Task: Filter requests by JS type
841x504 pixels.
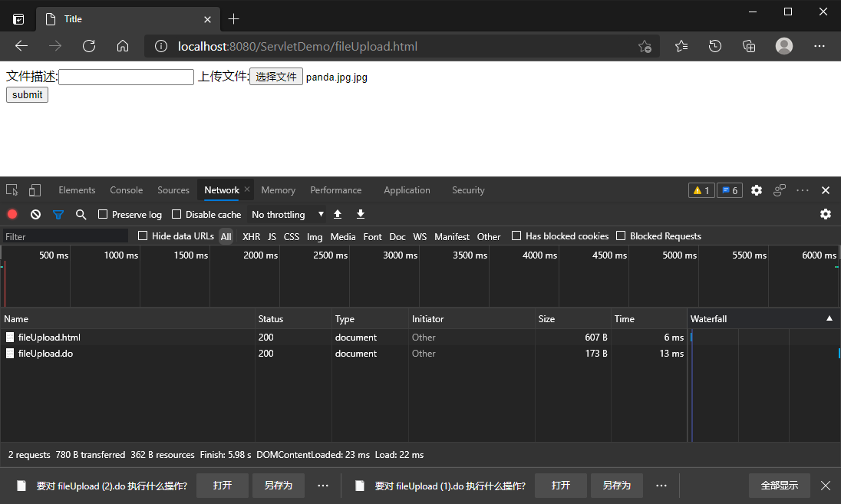Action: (272, 236)
